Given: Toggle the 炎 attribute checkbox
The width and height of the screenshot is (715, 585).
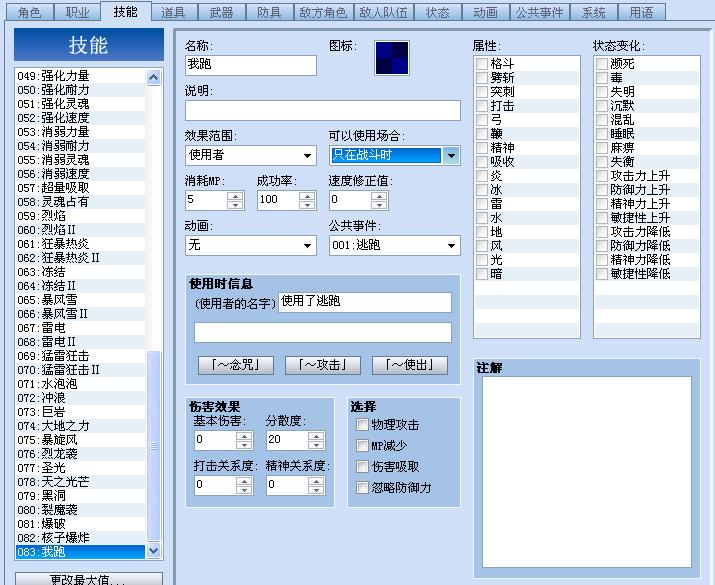Looking at the screenshot, I should (x=482, y=176).
